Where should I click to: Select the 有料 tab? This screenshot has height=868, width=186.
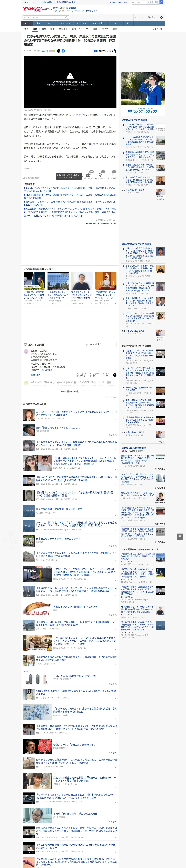click(128, 24)
